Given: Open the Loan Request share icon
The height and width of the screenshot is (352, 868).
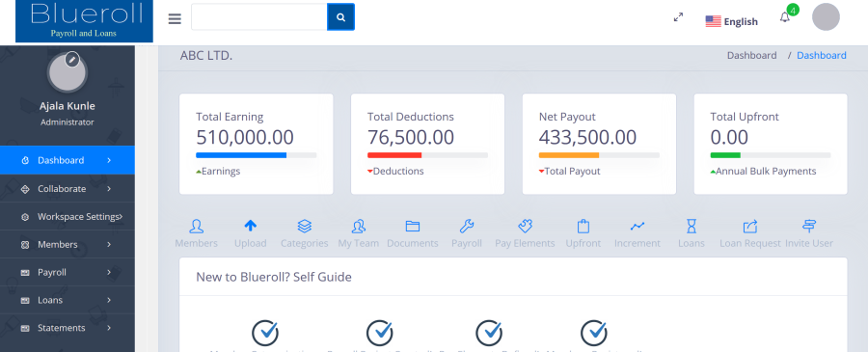Looking at the screenshot, I should click(x=750, y=226).
